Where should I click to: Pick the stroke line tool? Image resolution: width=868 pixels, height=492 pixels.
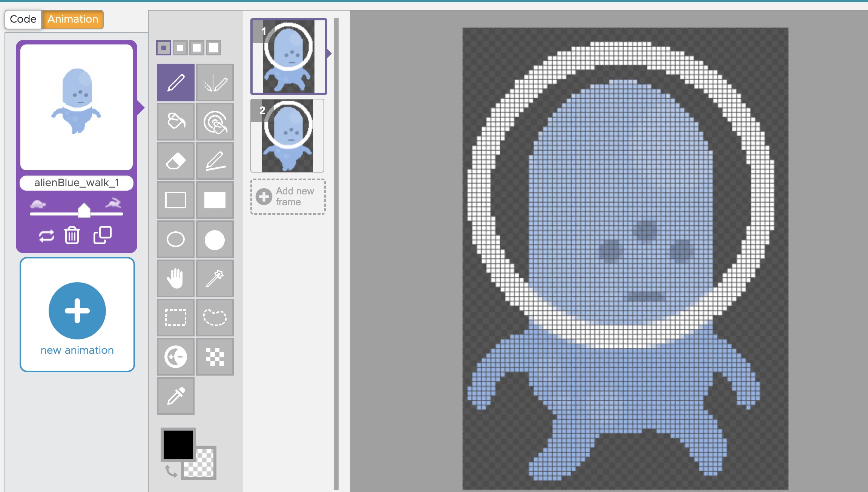click(215, 161)
